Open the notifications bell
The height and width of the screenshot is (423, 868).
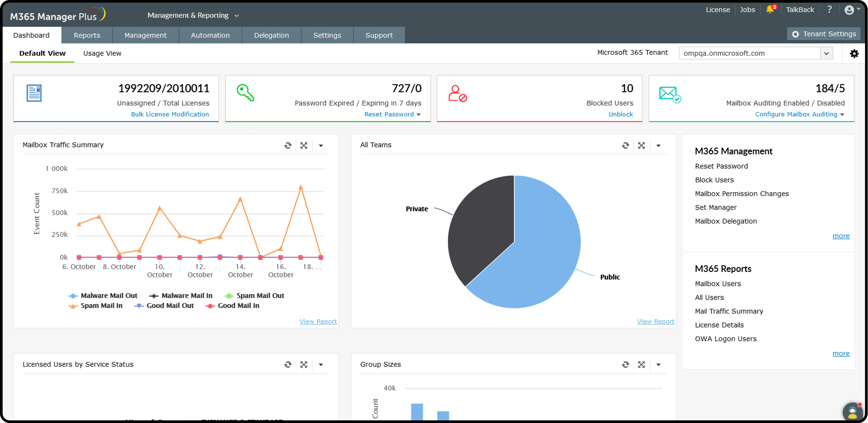click(x=771, y=10)
